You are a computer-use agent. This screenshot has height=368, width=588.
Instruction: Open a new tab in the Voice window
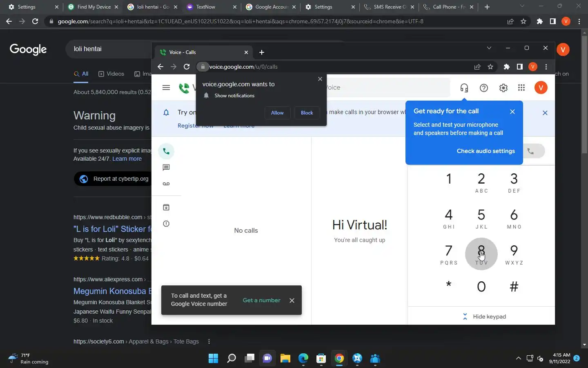(262, 52)
